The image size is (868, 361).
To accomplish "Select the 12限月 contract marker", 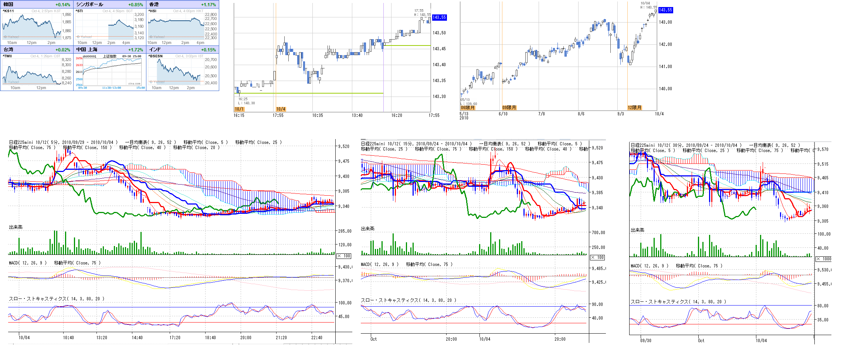I will pyautogui.click(x=634, y=108).
